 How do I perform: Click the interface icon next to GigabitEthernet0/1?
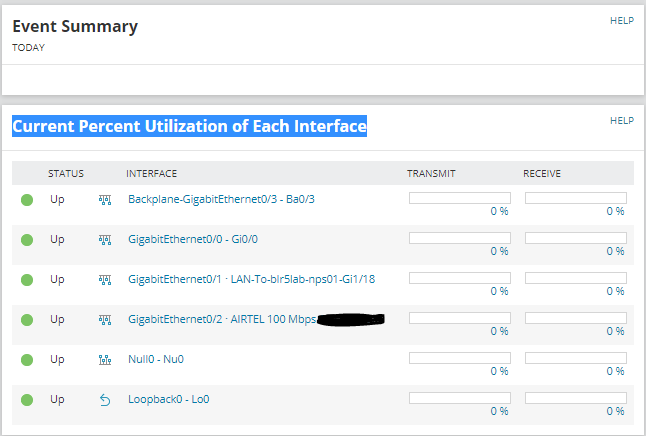105,280
